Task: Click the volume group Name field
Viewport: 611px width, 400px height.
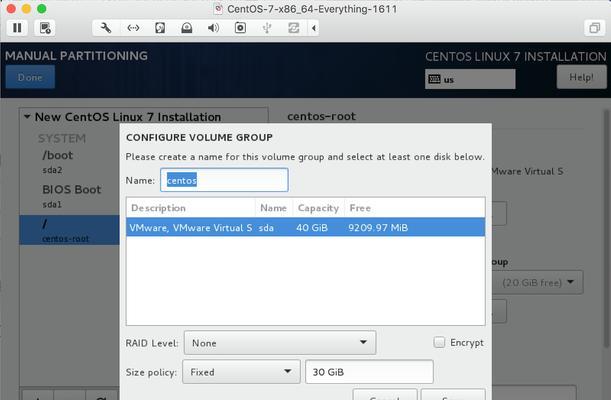Action: click(x=224, y=180)
